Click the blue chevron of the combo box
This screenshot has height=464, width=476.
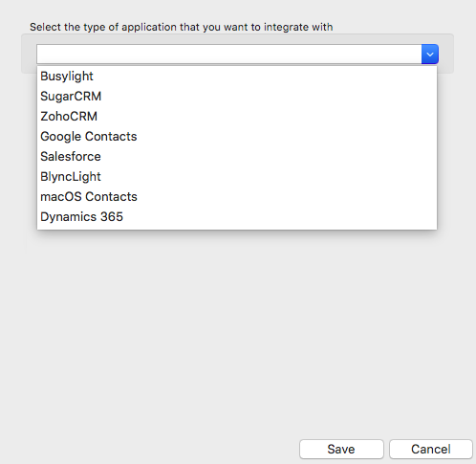(x=430, y=55)
